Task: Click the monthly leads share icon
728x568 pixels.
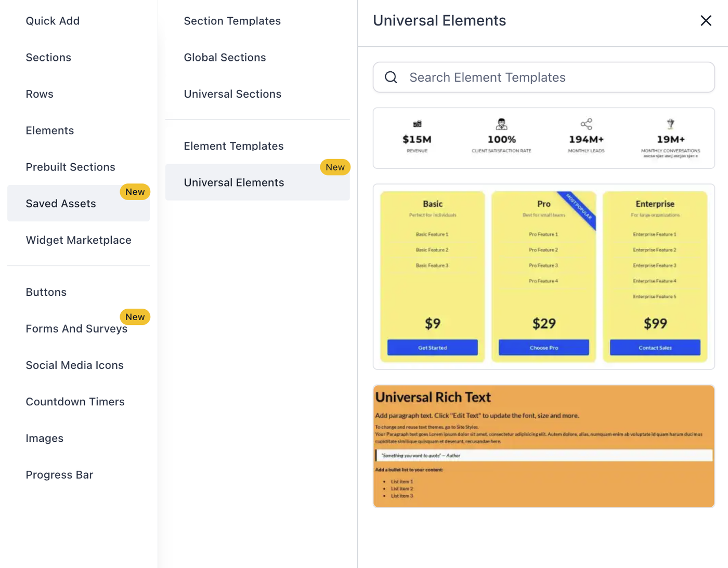Action: point(586,124)
